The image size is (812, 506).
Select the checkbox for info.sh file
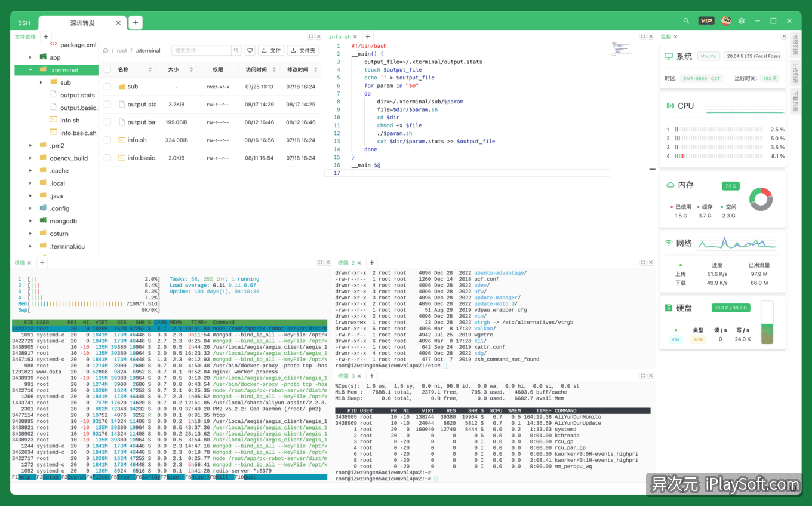click(109, 140)
